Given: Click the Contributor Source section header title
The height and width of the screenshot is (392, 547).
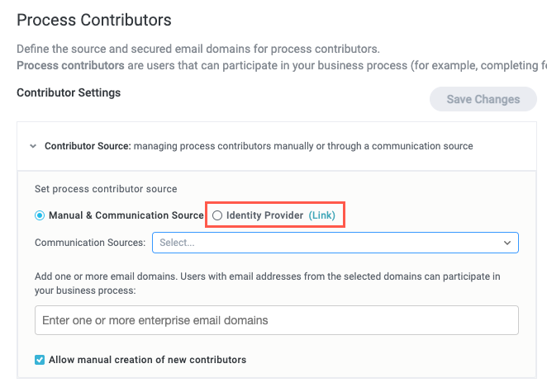Looking at the screenshot, I should pyautogui.click(x=88, y=146).
